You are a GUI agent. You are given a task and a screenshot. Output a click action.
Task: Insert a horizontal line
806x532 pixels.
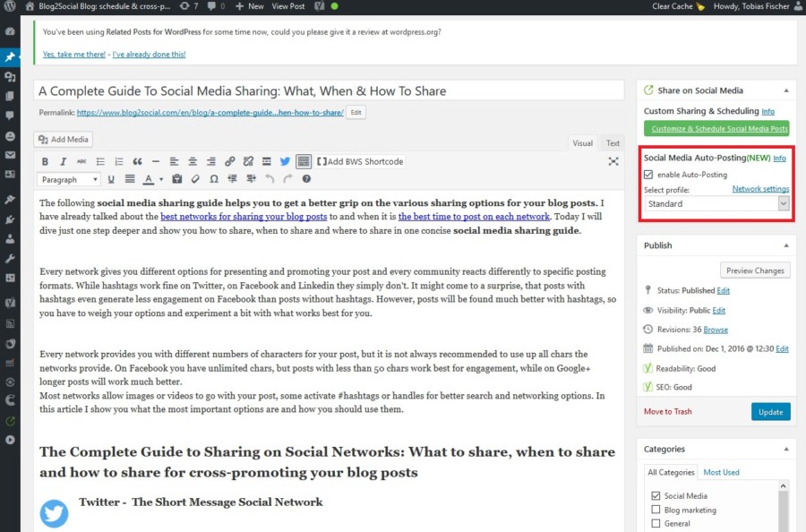[156, 161]
